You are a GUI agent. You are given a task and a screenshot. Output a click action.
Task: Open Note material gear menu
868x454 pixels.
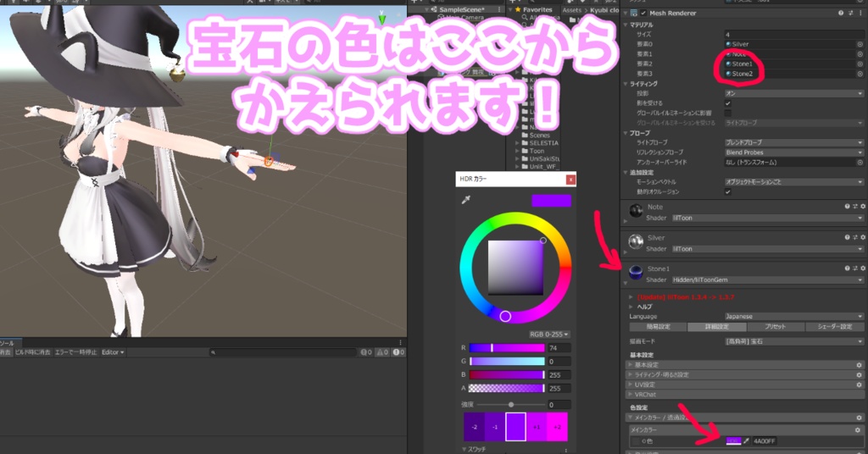[862, 207]
